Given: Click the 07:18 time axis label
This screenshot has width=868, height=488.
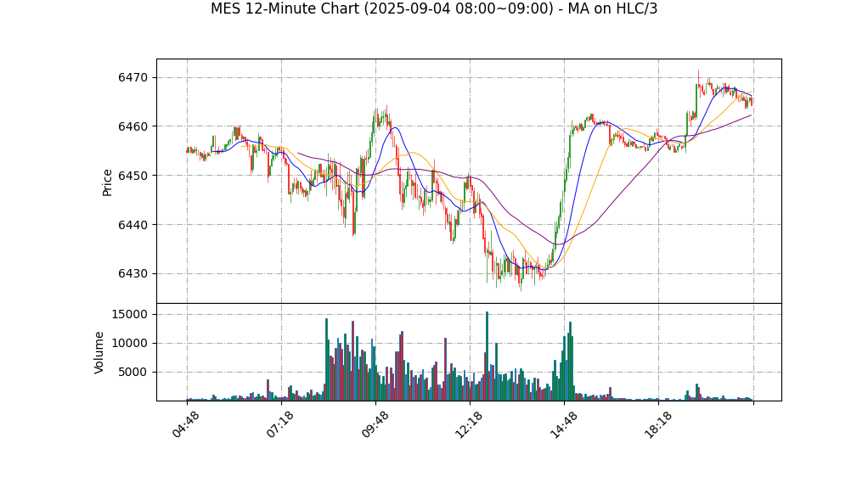Looking at the screenshot, I should 280,425.
